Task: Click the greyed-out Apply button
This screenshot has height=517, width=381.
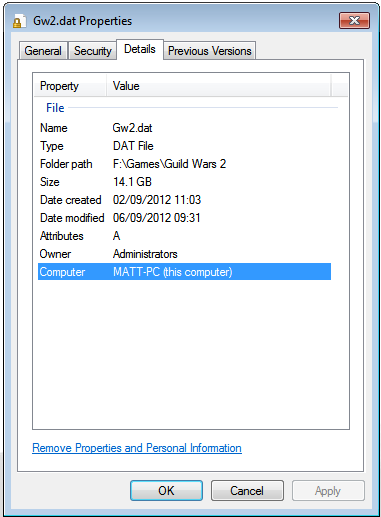Action: 328,491
